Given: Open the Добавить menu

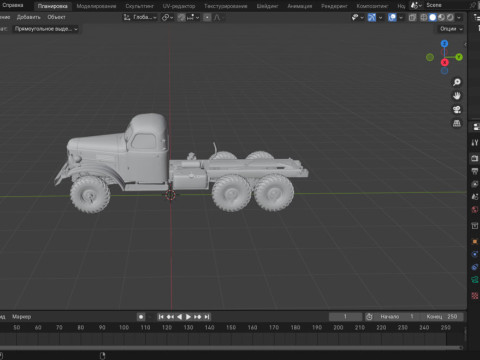Looking at the screenshot, I should pyautogui.click(x=28, y=17).
